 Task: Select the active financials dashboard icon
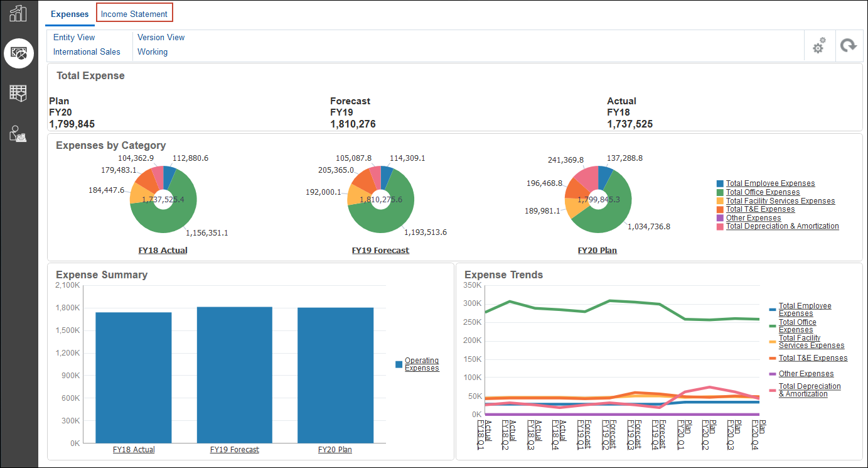tap(19, 53)
